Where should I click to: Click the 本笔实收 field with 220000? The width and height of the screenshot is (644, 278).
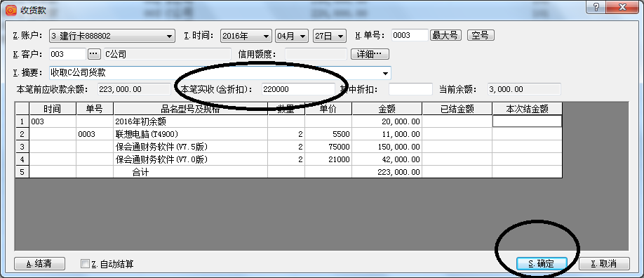click(298, 89)
